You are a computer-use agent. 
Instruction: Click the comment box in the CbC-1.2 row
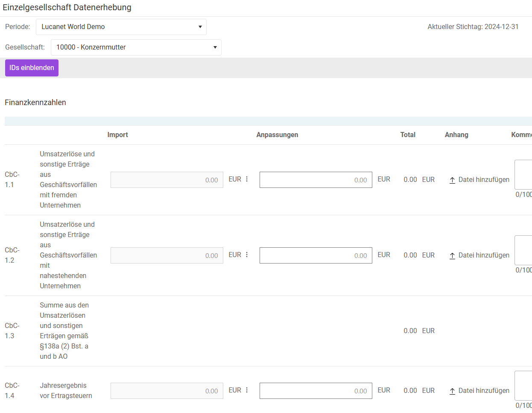523,250
